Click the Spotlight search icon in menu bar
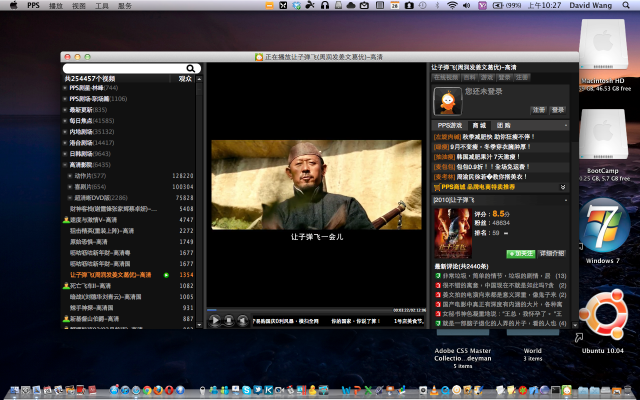 pos(626,5)
